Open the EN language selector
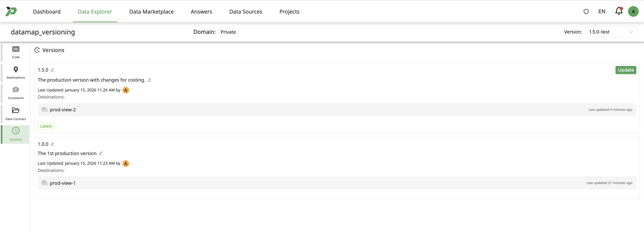This screenshot has width=644, height=232. (602, 12)
